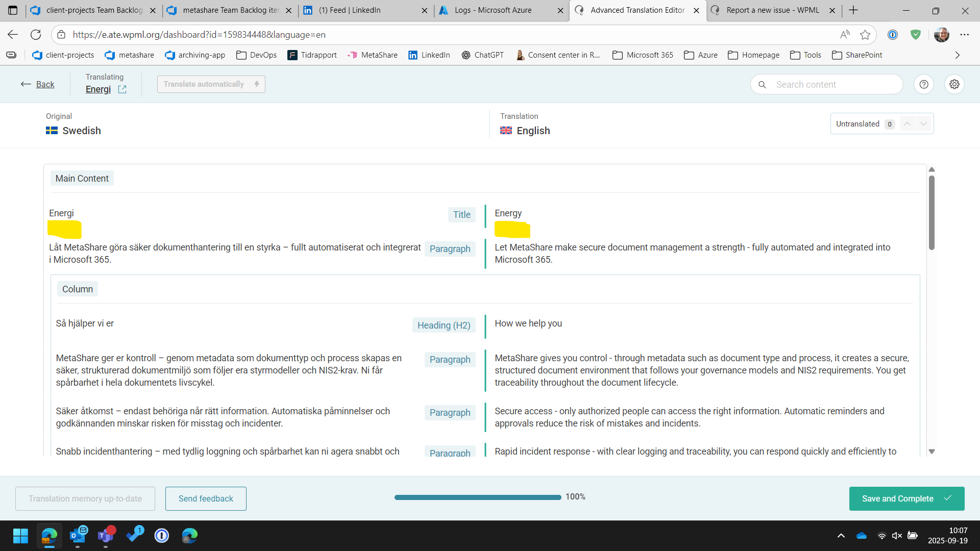
Task: Show more bookmarks chevron
Action: click(x=958, y=55)
